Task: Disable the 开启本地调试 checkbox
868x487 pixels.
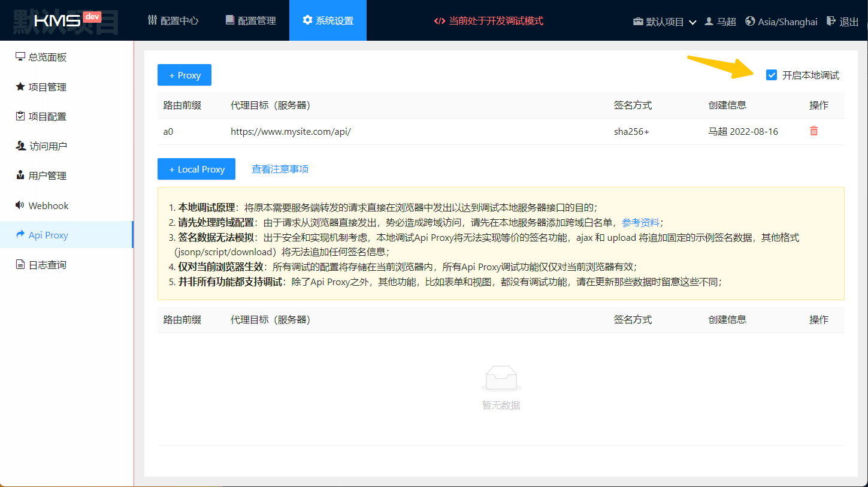Action: pyautogui.click(x=772, y=75)
